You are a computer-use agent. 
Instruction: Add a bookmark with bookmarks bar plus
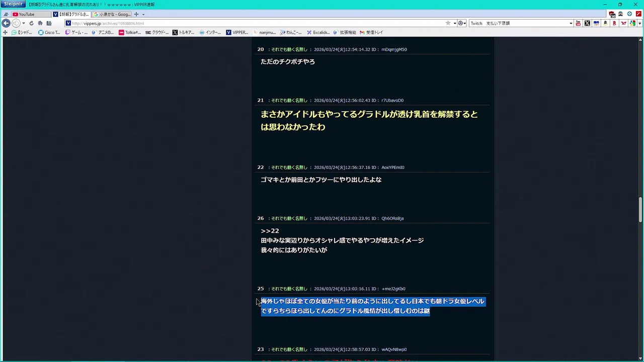[6, 32]
